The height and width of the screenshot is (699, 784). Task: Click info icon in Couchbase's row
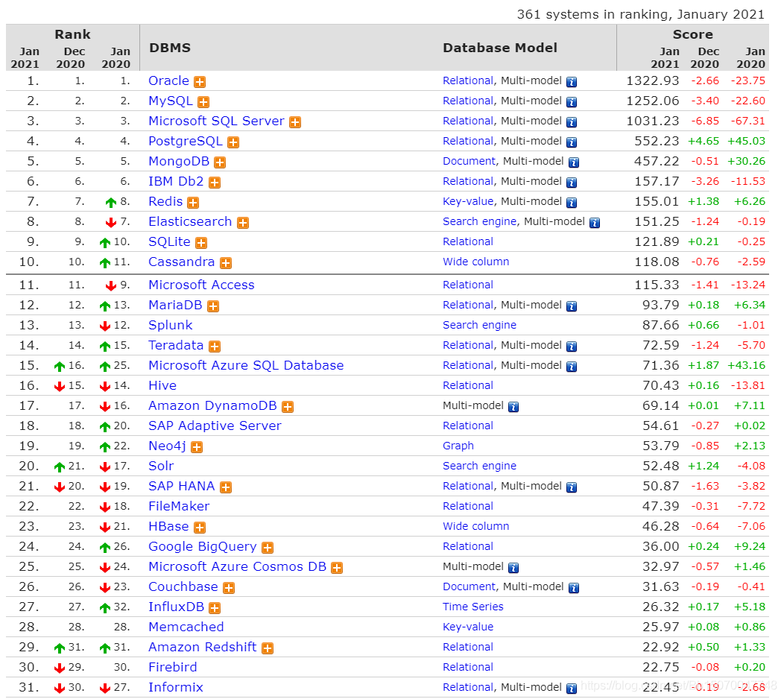coord(574,588)
